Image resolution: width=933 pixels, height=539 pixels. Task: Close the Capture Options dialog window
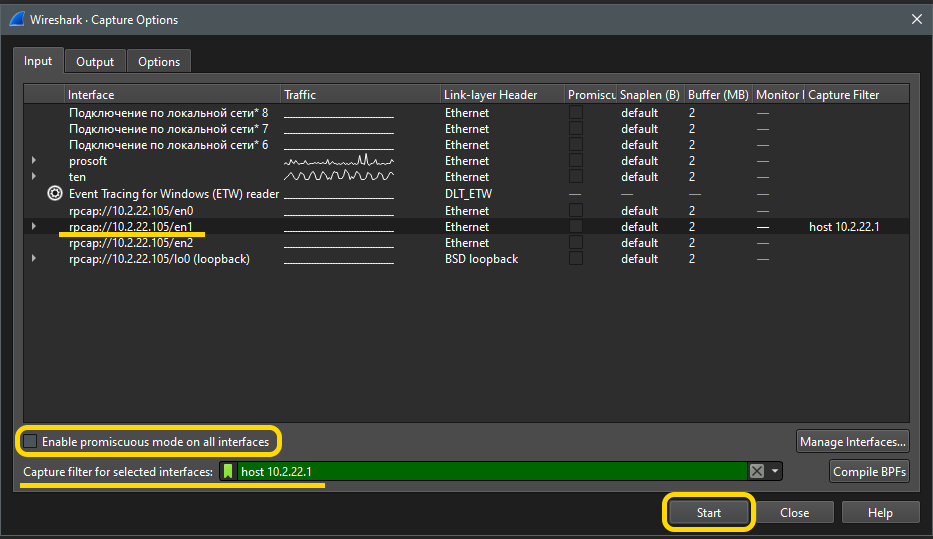click(917, 20)
